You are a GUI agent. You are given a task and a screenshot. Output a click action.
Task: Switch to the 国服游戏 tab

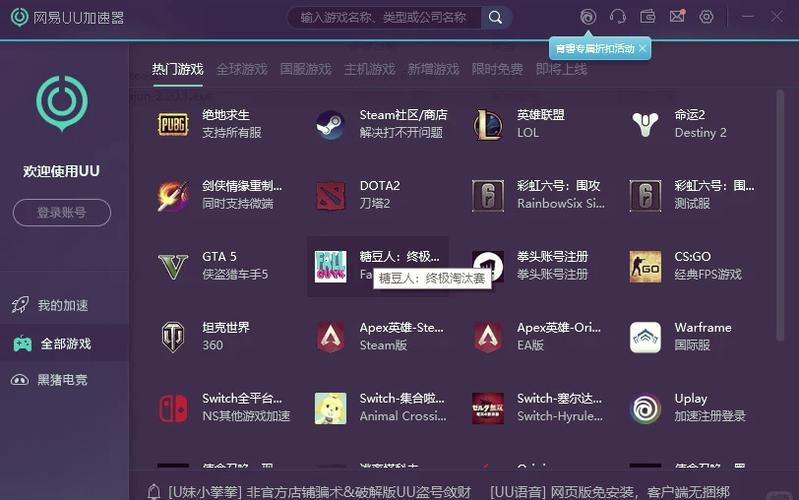pyautogui.click(x=306, y=69)
